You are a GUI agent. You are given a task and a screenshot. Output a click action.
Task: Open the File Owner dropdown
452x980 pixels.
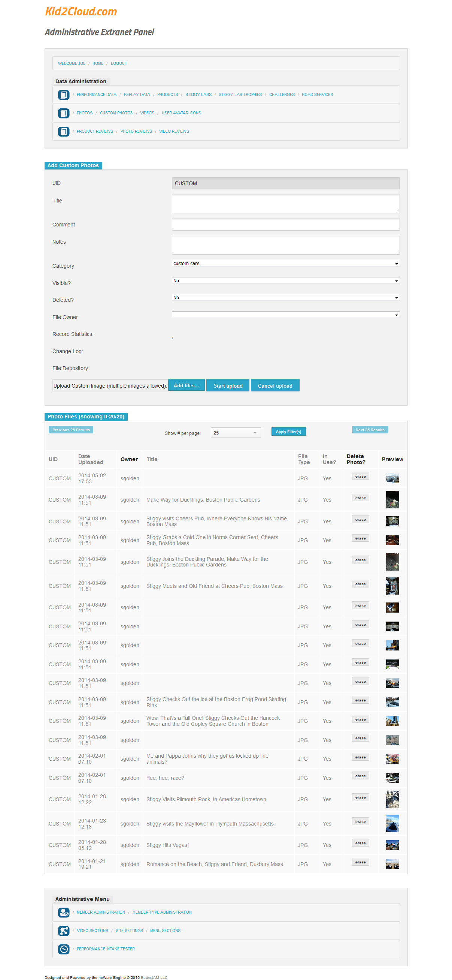[285, 315]
